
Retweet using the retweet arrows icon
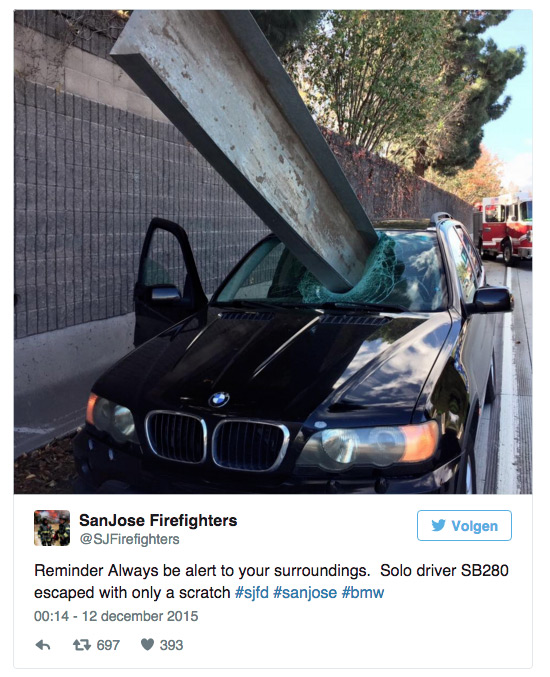click(82, 645)
